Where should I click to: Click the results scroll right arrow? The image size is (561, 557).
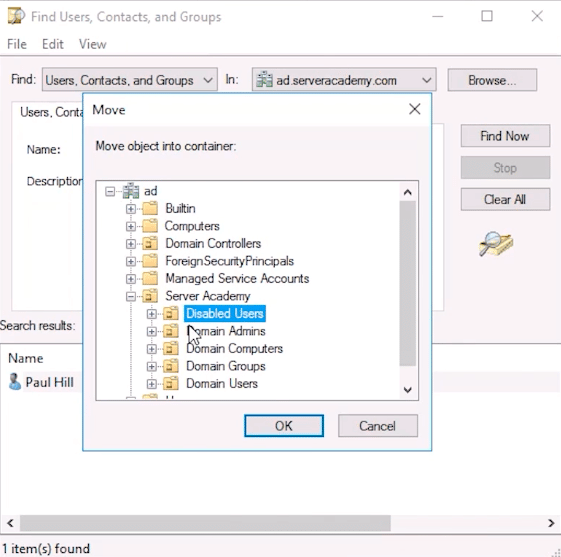(x=551, y=523)
